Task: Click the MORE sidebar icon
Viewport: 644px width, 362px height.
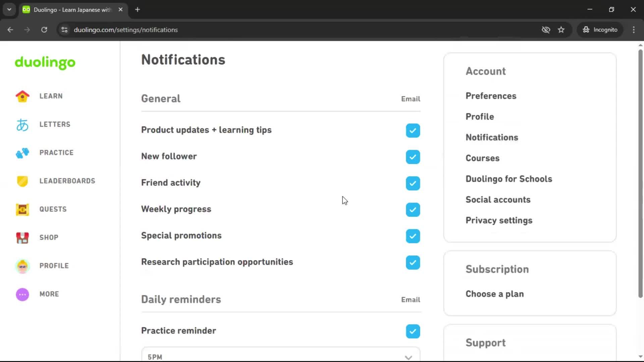Action: pyautogui.click(x=22, y=294)
